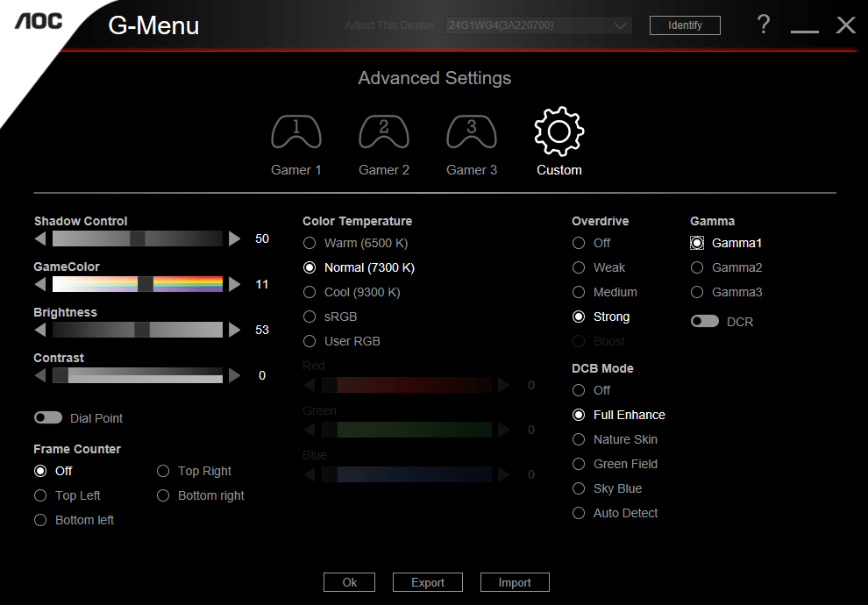This screenshot has width=868, height=605.
Task: Choose Gamma1 option
Action: pyautogui.click(x=726, y=243)
